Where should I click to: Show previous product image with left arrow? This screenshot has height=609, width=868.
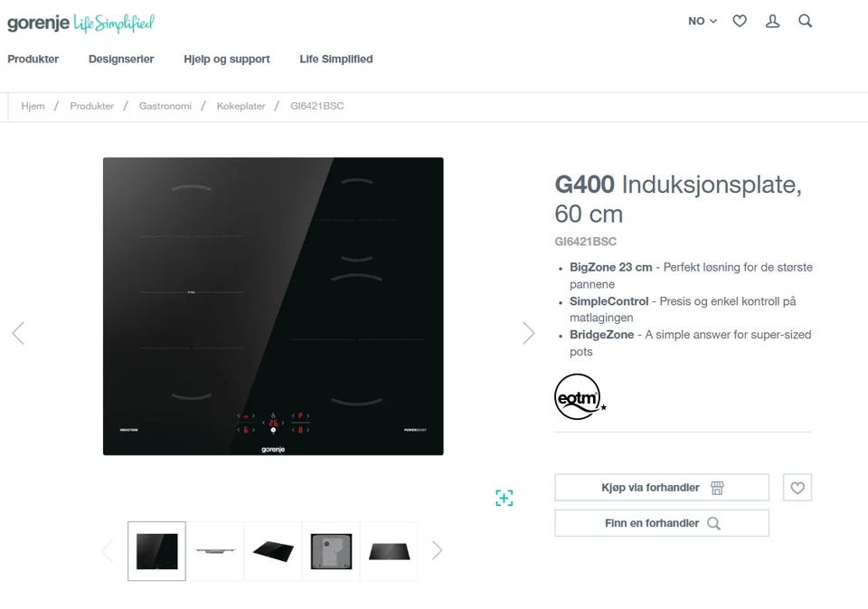pyautogui.click(x=18, y=333)
